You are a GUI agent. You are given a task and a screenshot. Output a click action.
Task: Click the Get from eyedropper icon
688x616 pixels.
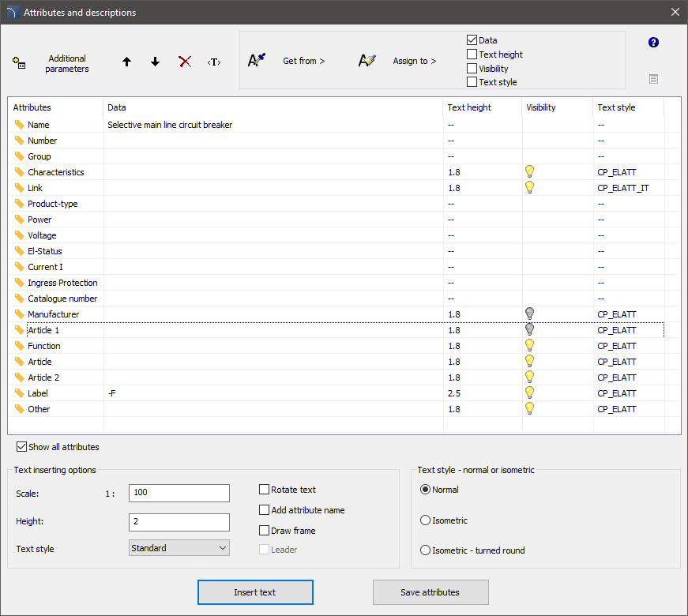[257, 61]
